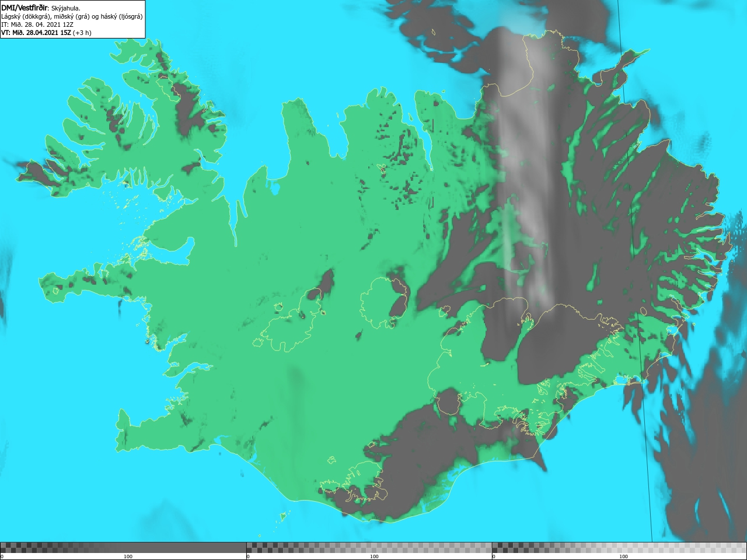Click the "DMI/Vestfirðir" title text
The width and height of the screenshot is (747, 560).
point(25,8)
